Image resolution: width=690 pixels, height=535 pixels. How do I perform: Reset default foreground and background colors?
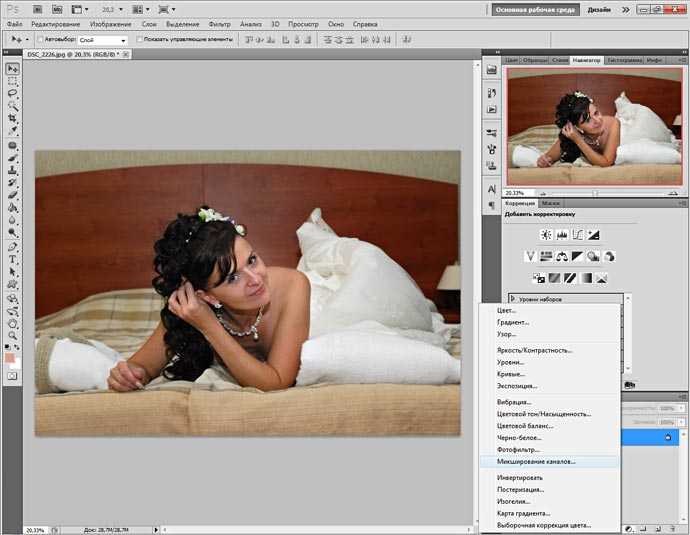click(x=7, y=348)
